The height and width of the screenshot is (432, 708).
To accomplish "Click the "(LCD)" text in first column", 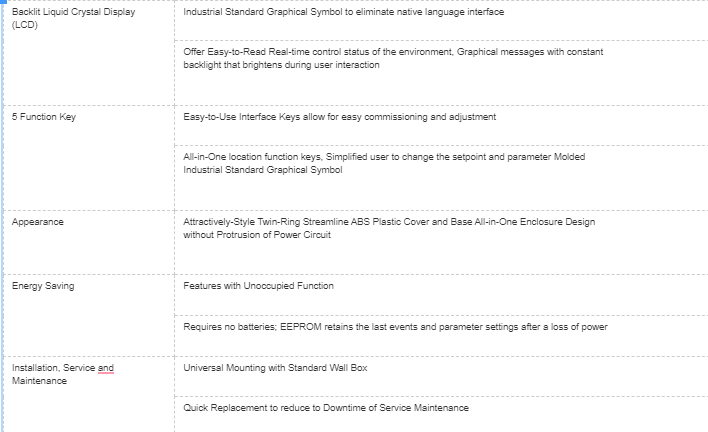I will [x=23, y=25].
